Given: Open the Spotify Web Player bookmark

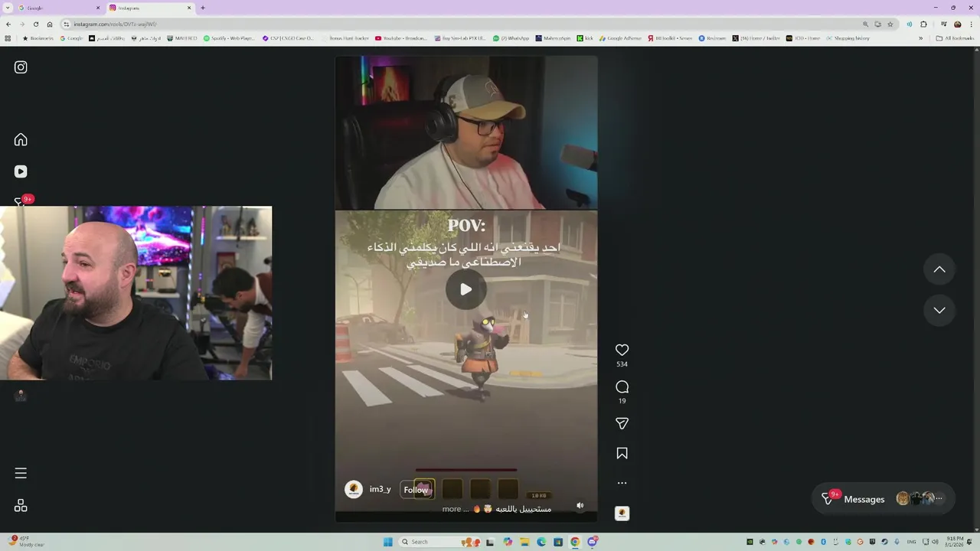Looking at the screenshot, I should coord(229,38).
